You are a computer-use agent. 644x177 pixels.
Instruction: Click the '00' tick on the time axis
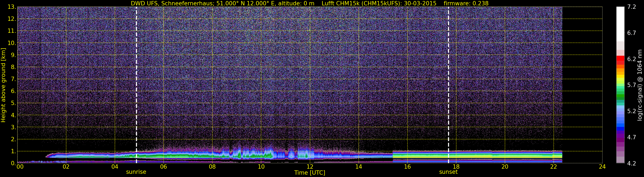pos(20,167)
